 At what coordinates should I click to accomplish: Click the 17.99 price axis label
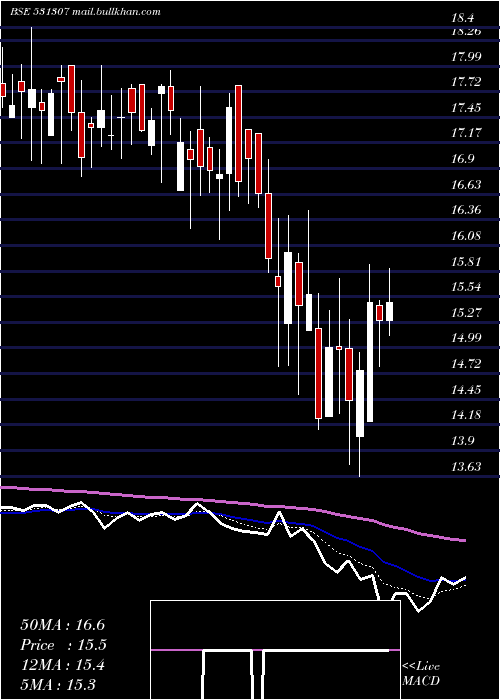click(x=466, y=57)
